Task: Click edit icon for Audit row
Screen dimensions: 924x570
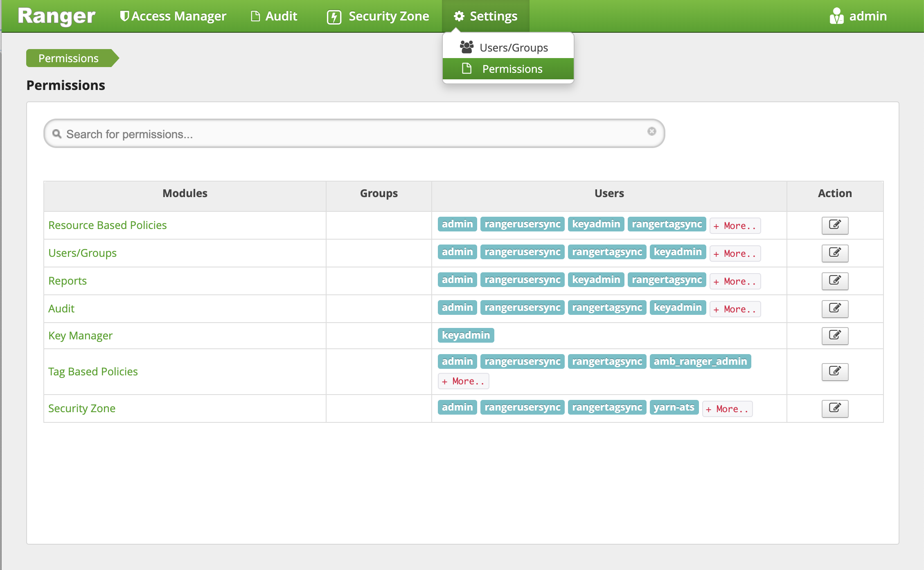Action: pos(835,309)
